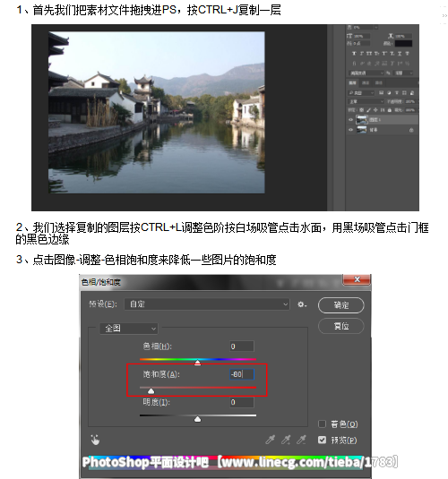The image size is (448, 479).
Task: Open the 预设(E) preset dropdown
Action: [207, 304]
